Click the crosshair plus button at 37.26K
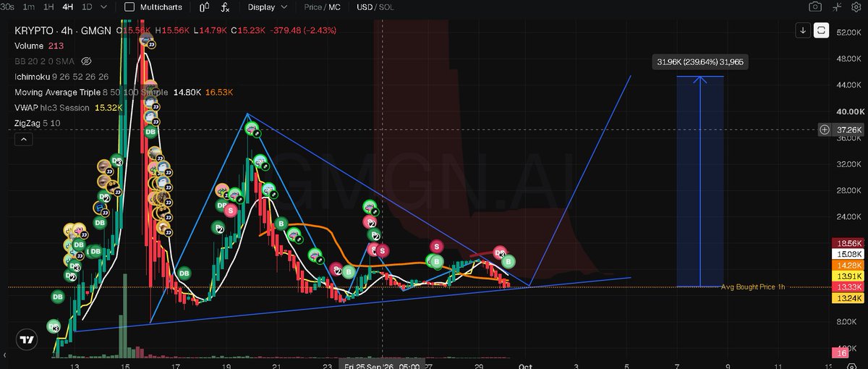Image resolution: width=868 pixels, height=369 pixels. point(825,130)
